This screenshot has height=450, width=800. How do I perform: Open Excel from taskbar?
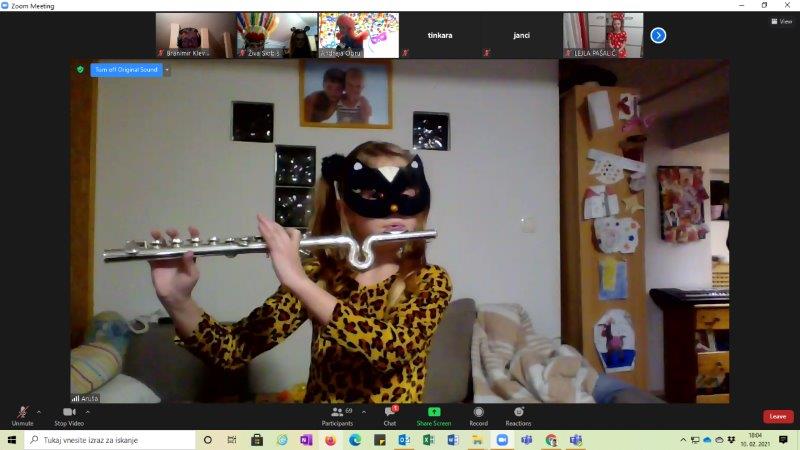click(x=429, y=440)
